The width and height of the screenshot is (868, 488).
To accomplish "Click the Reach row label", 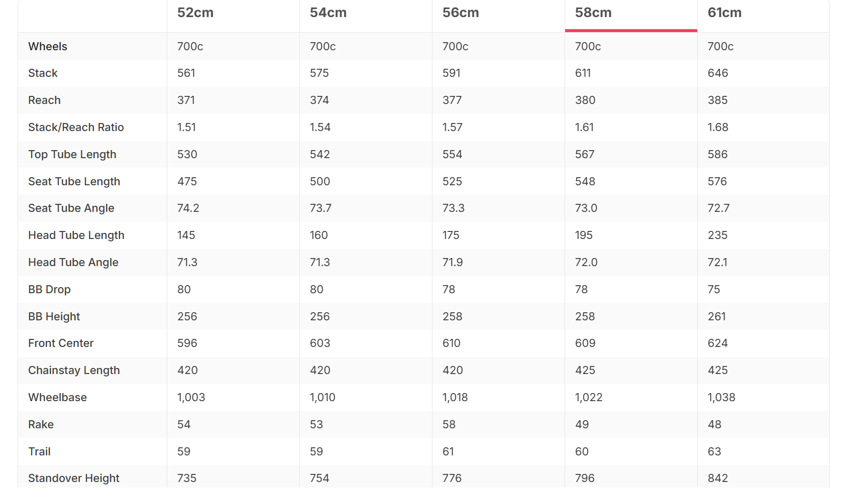I will [x=44, y=100].
